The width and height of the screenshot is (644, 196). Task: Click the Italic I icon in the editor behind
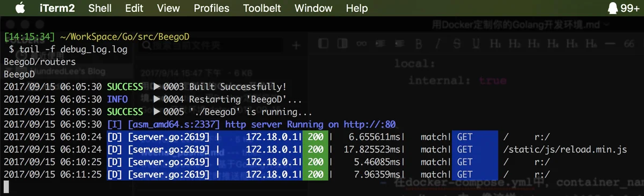point(438,44)
